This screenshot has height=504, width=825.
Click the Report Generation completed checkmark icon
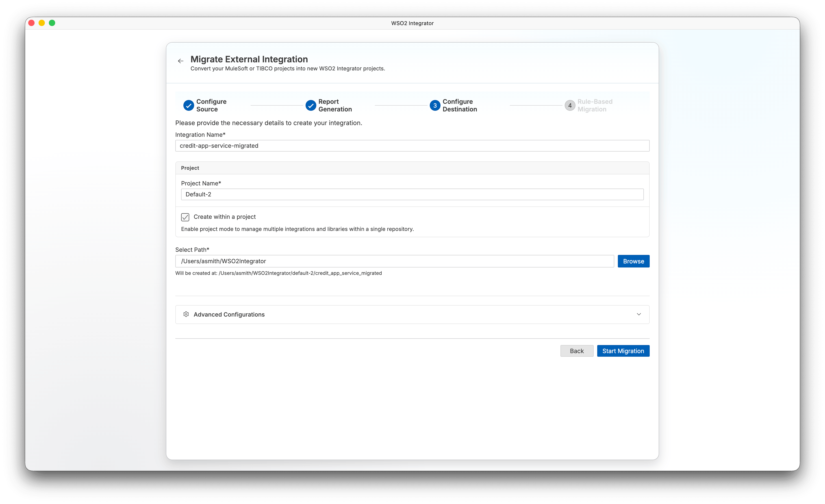311,106
